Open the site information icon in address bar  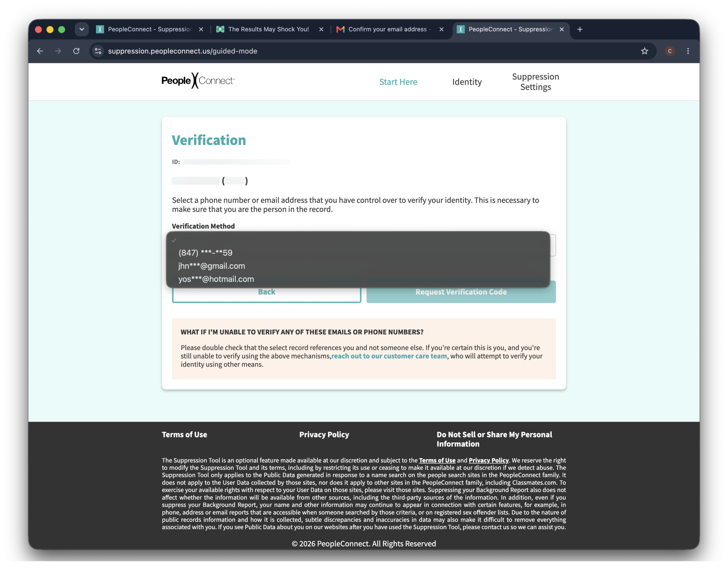[x=98, y=51]
